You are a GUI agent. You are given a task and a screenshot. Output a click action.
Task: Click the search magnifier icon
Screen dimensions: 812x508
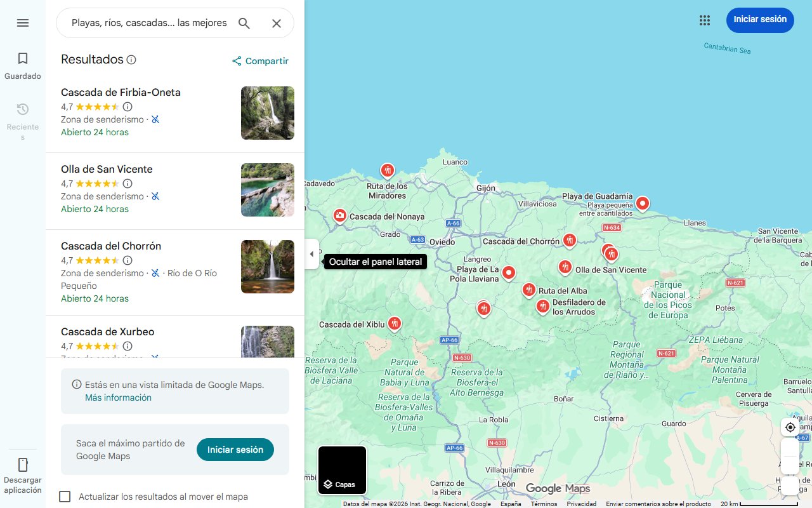tap(244, 23)
